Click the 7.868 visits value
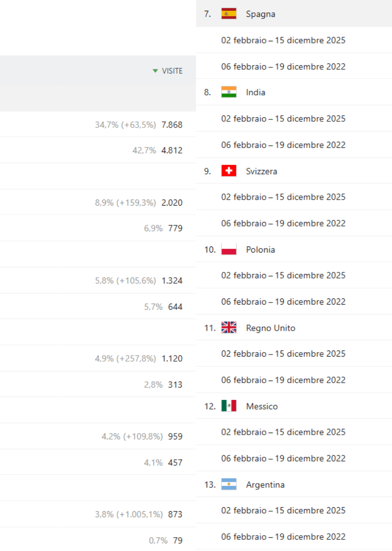The height and width of the screenshot is (551, 392). tap(171, 125)
